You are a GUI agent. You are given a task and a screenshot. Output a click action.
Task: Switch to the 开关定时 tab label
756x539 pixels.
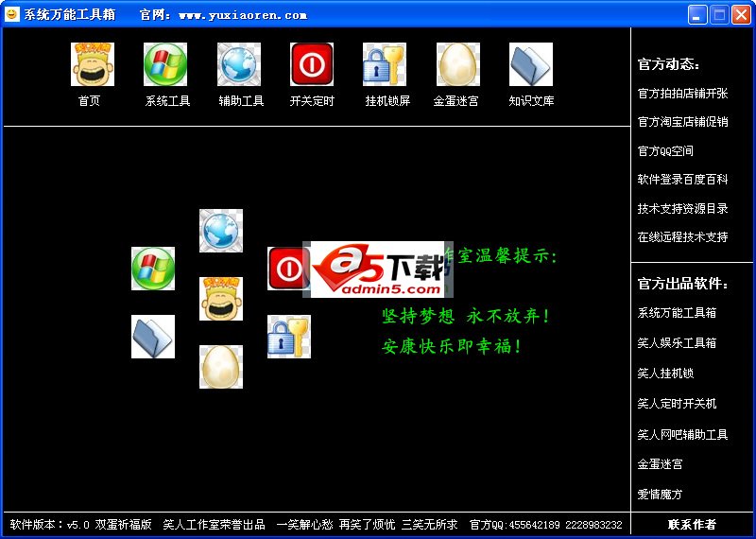312,101
